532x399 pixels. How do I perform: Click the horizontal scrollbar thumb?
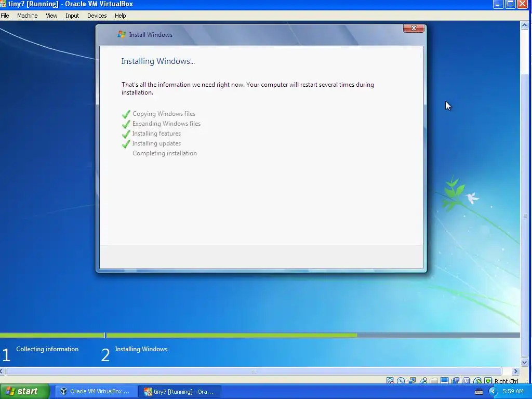pyautogui.click(x=254, y=371)
